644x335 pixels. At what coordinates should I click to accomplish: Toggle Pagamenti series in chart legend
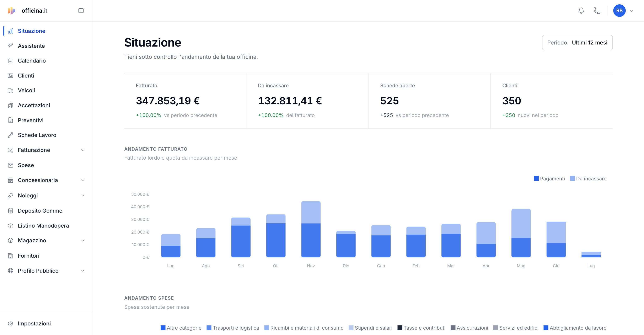(x=549, y=179)
